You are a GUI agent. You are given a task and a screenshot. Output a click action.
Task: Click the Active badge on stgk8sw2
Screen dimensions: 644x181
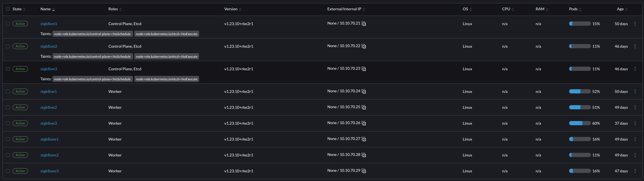20,107
